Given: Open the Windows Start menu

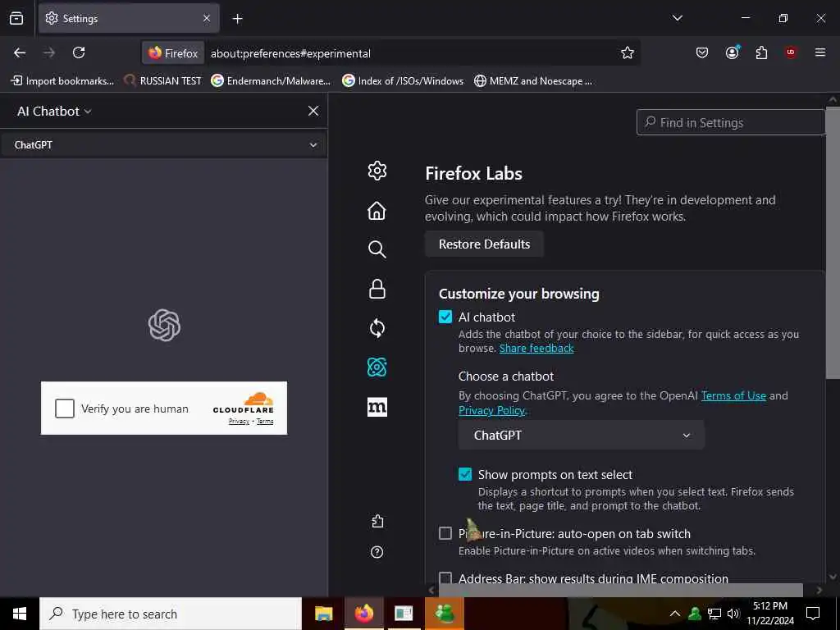Looking at the screenshot, I should (x=20, y=614).
